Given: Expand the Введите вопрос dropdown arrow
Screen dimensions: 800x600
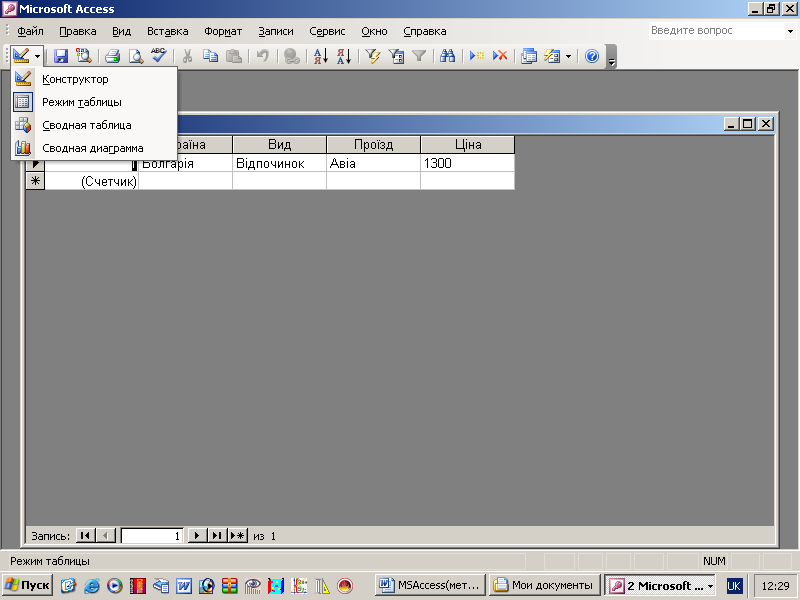Looking at the screenshot, I should [x=790, y=31].
